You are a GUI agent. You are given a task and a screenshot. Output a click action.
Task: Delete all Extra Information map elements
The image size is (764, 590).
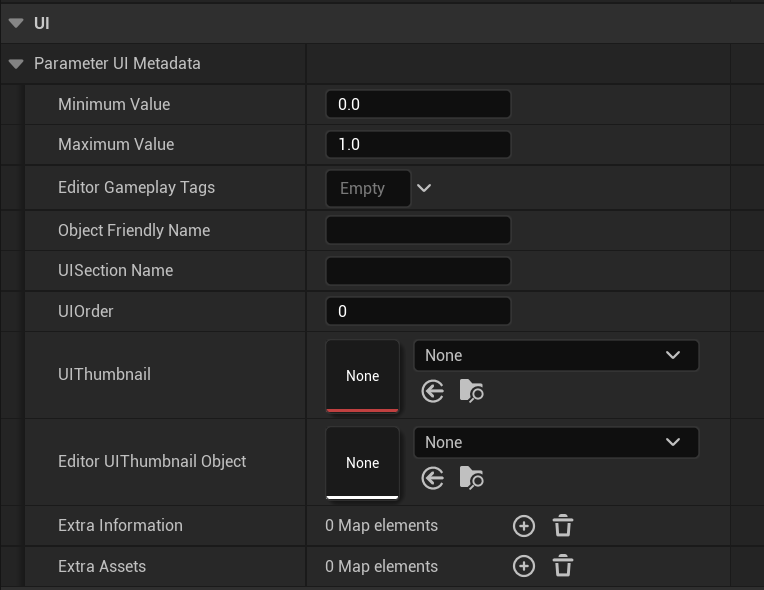[x=563, y=526]
